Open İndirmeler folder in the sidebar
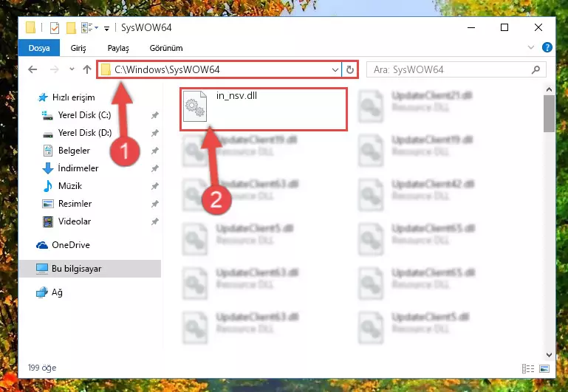 click(78, 168)
